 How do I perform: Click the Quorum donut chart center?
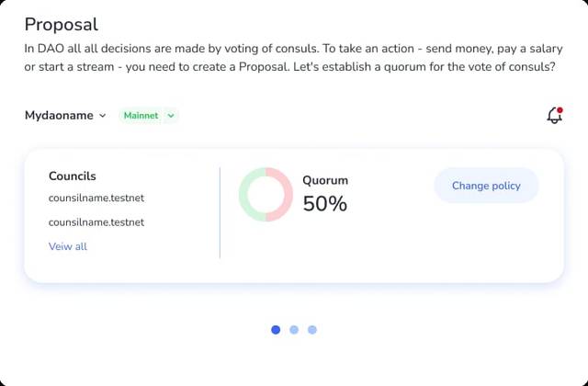(x=266, y=194)
